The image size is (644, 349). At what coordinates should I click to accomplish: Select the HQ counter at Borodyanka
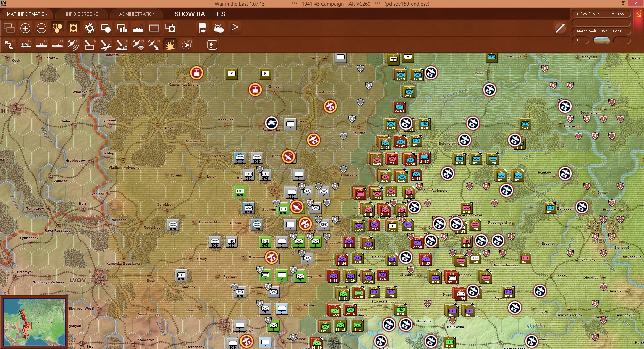coord(550,208)
